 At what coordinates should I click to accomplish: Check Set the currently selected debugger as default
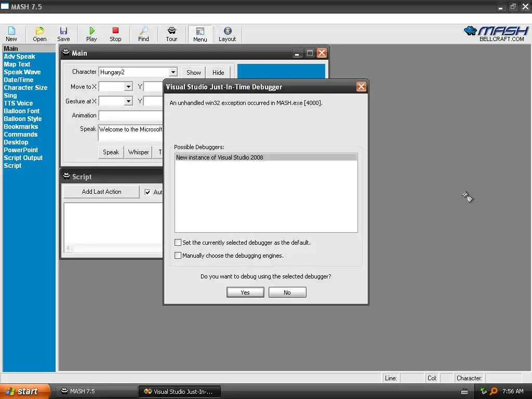click(x=178, y=243)
